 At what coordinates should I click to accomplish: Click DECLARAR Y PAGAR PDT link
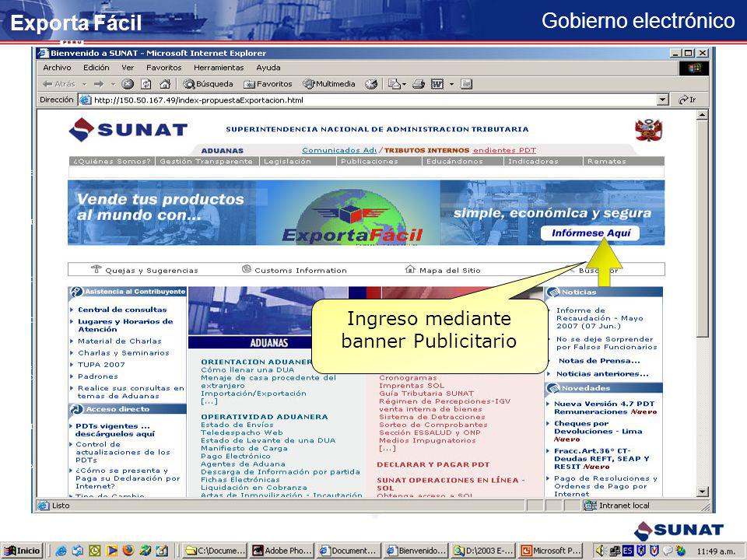[x=433, y=464]
